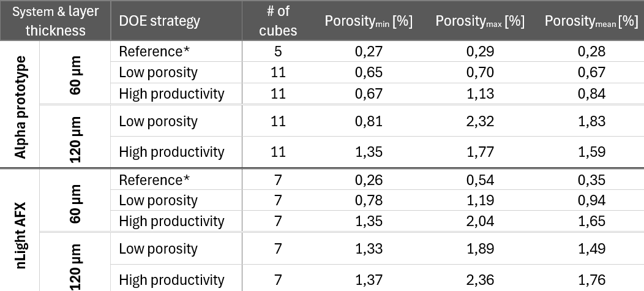Select the cube count cell showing 5

tap(278, 52)
